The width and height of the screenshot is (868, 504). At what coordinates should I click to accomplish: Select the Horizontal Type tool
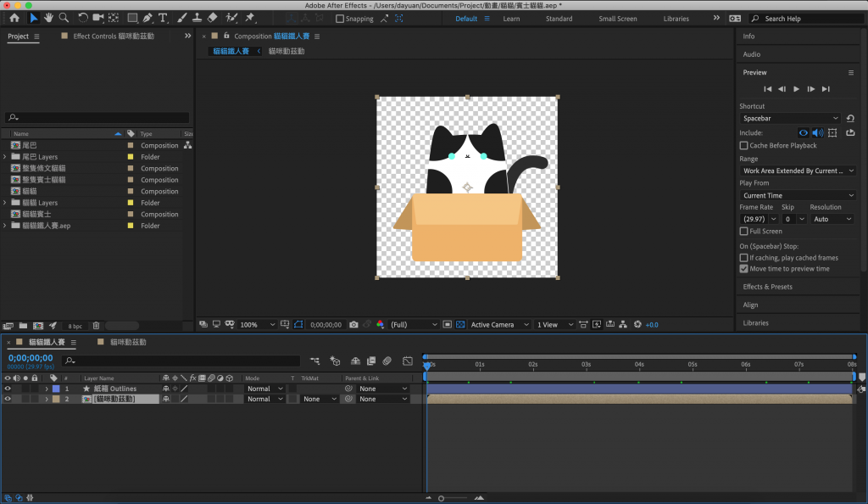pyautogui.click(x=163, y=18)
